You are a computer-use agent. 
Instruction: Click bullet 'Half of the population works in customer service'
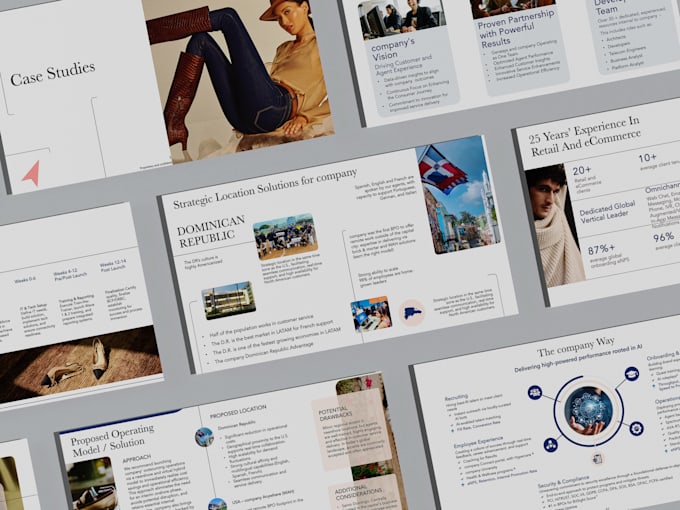[262, 326]
